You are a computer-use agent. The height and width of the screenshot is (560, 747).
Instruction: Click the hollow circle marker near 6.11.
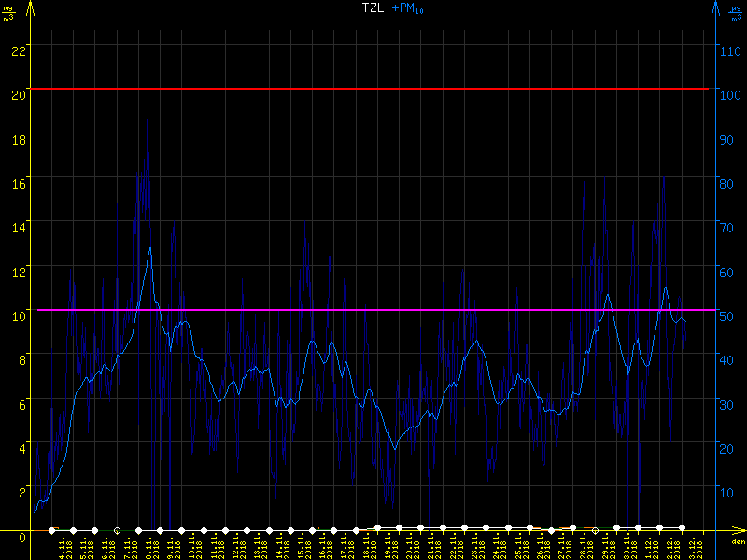(x=117, y=530)
